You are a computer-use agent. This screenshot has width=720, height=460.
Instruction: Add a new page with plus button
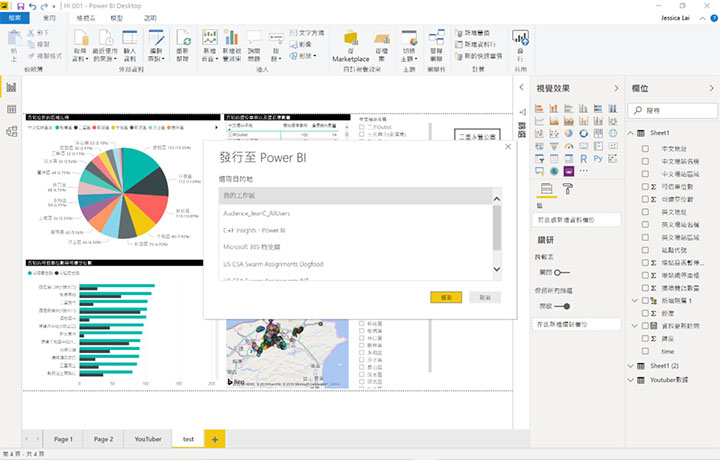[215, 439]
